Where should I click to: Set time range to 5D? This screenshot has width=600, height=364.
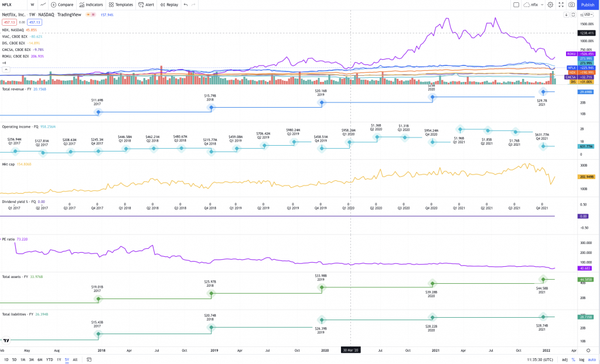click(x=14, y=360)
